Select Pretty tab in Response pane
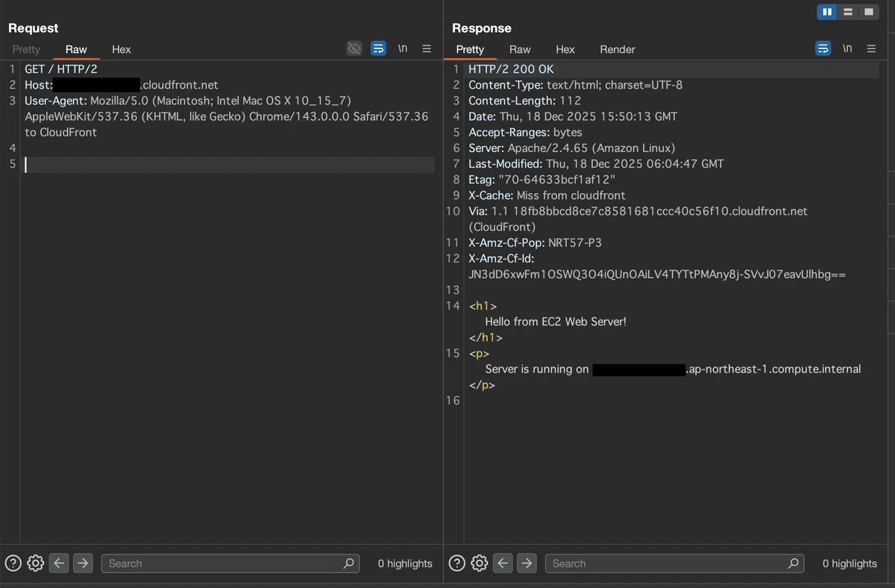This screenshot has height=588, width=895. click(x=470, y=49)
